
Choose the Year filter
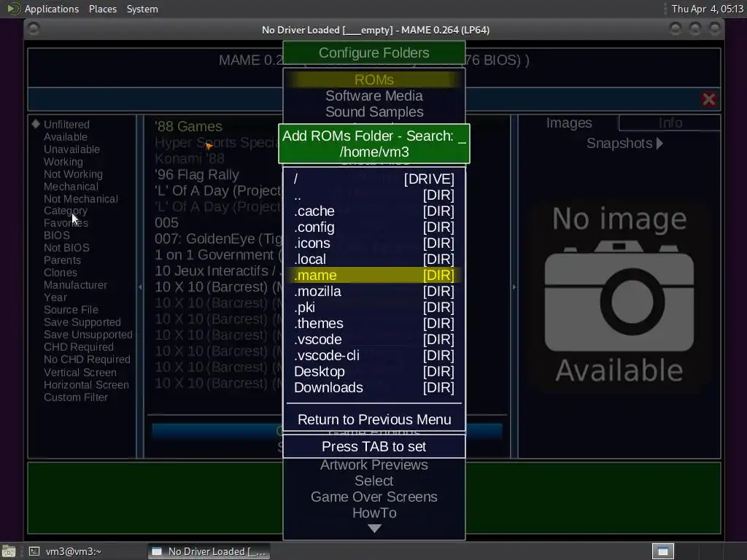(x=55, y=297)
